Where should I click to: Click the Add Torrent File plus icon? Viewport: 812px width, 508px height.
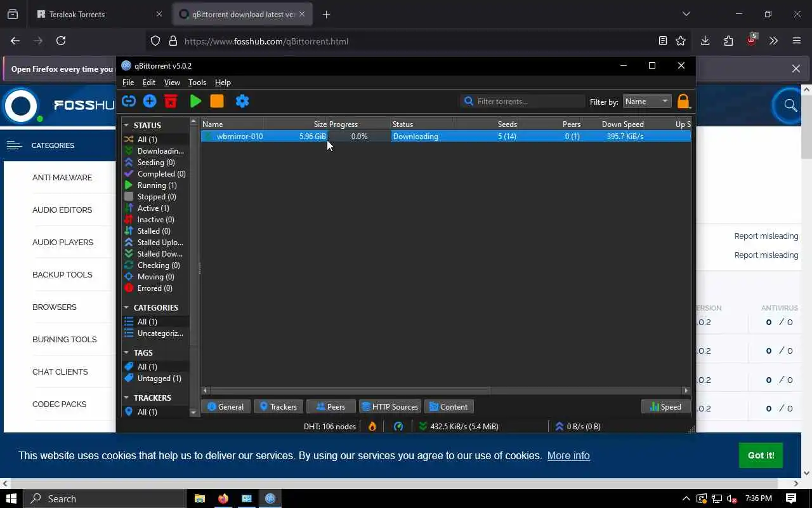[150, 101]
